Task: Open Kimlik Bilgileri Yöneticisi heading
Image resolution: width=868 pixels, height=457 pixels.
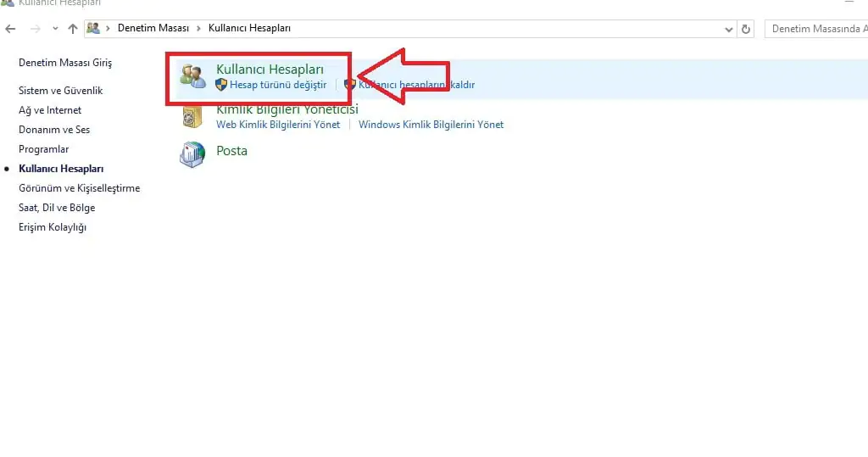Action: pyautogui.click(x=287, y=109)
